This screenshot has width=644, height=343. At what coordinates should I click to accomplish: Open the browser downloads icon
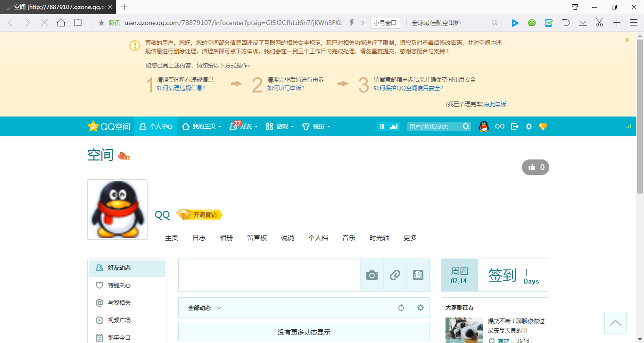(x=583, y=23)
